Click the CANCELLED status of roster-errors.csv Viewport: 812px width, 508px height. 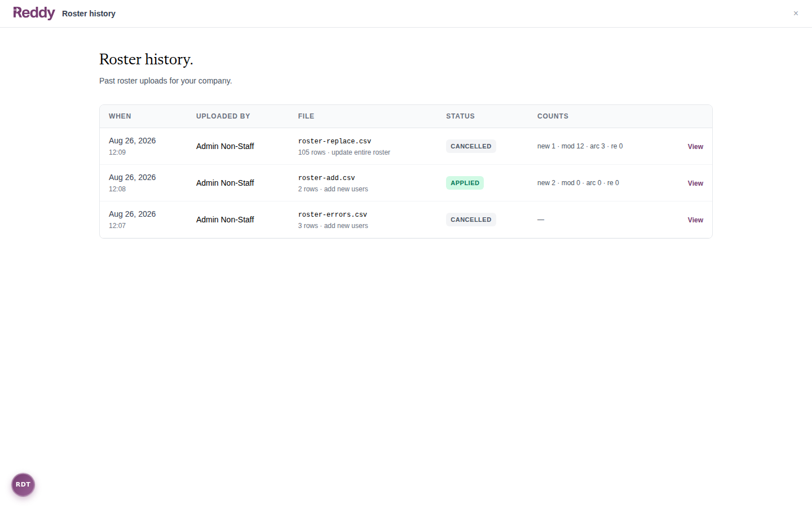coord(471,220)
